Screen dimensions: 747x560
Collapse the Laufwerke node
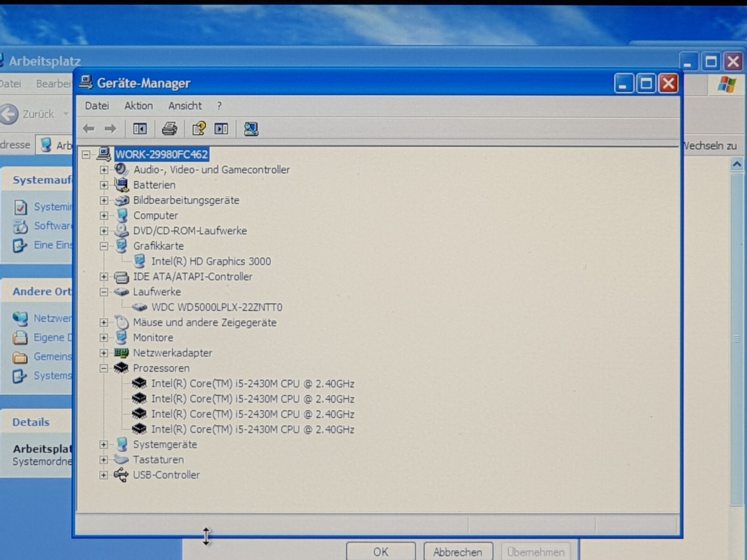coord(104,292)
